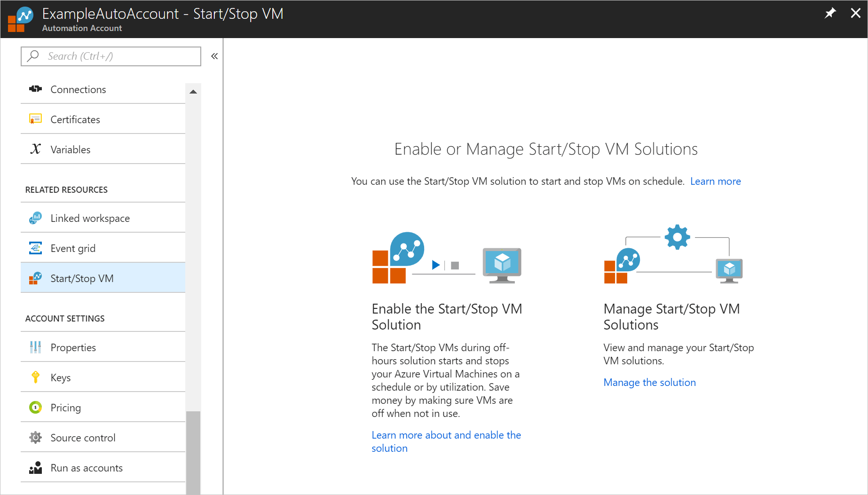The width and height of the screenshot is (868, 495).
Task: Click Learn more about and enable the solution
Action: (446, 441)
